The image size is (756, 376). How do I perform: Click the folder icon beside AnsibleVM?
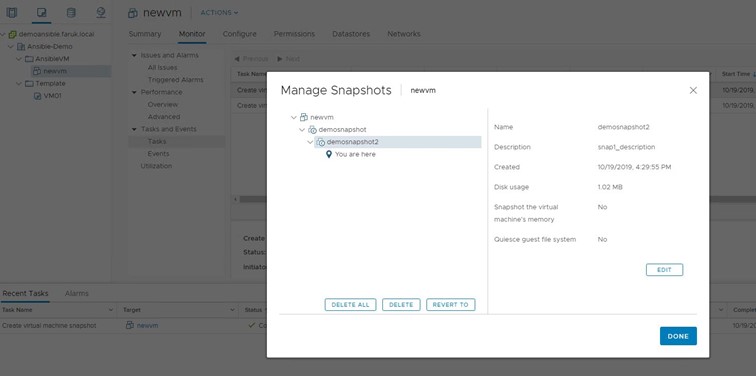coord(29,59)
